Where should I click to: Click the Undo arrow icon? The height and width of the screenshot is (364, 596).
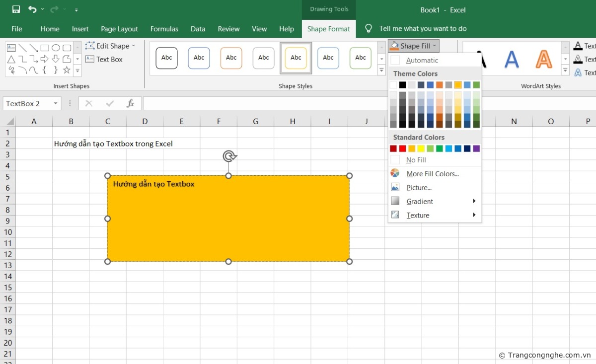pyautogui.click(x=32, y=9)
